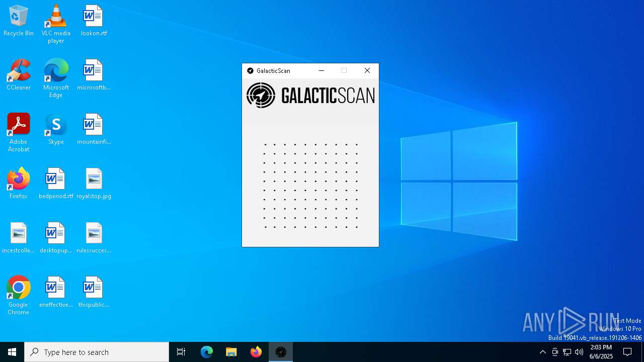Image resolution: width=644 pixels, height=362 pixels.
Task: Open File Explorer from the taskbar
Action: 231,352
